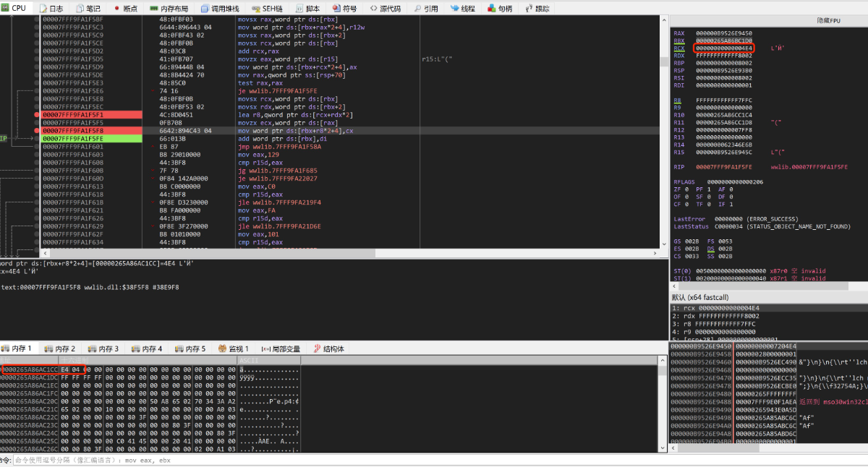
Task: Open the 句柄 handles tab
Action: (501, 8)
